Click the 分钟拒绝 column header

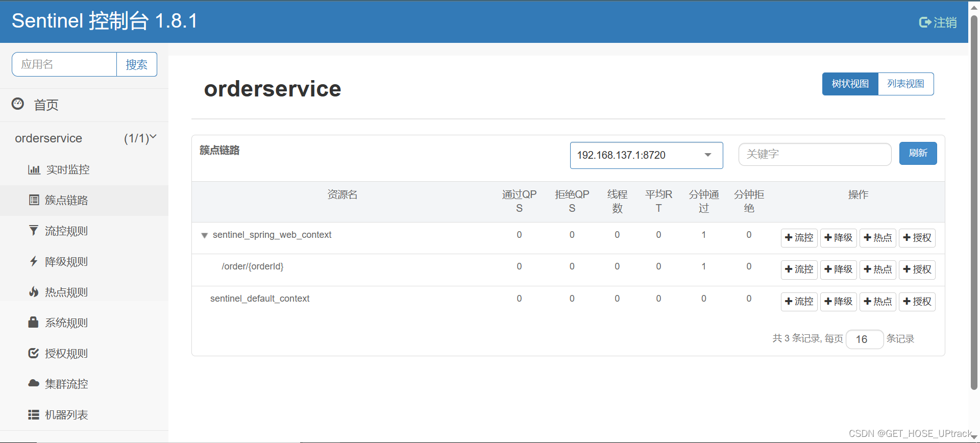pyautogui.click(x=749, y=201)
